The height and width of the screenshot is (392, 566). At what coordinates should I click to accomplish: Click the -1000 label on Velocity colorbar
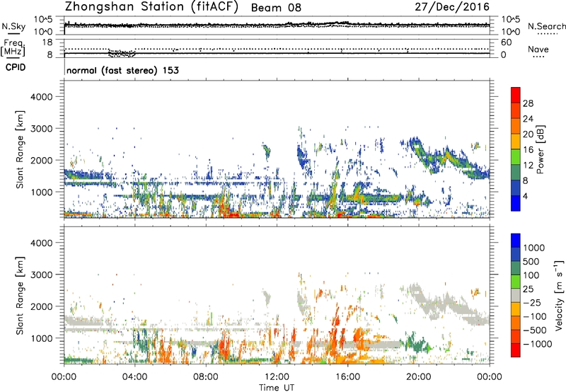[x=537, y=344]
